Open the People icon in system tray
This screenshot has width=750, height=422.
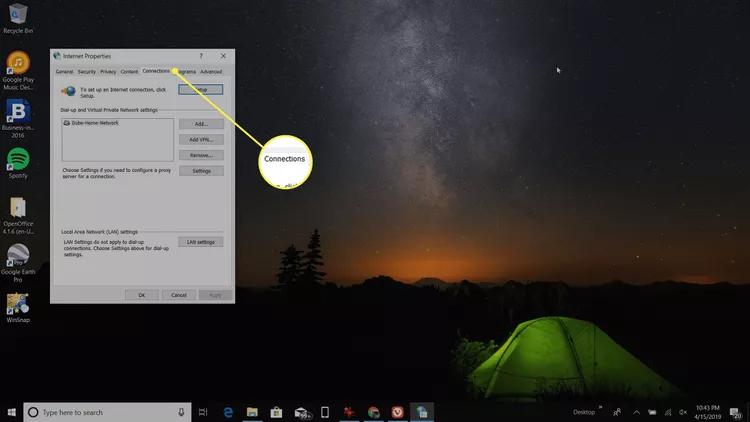618,412
